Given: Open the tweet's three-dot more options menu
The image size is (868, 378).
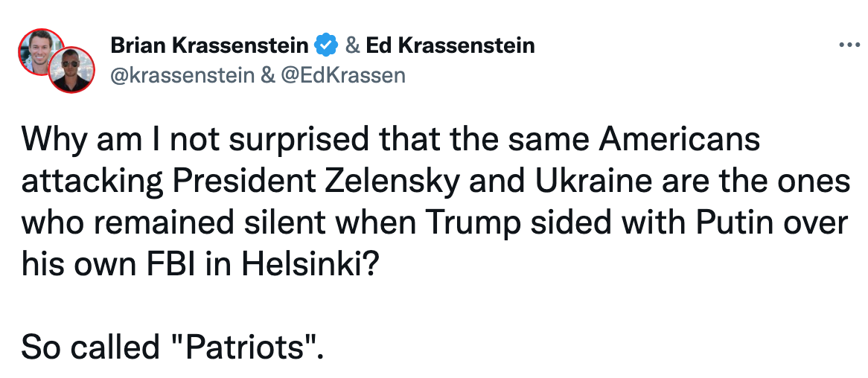Looking at the screenshot, I should click(849, 45).
